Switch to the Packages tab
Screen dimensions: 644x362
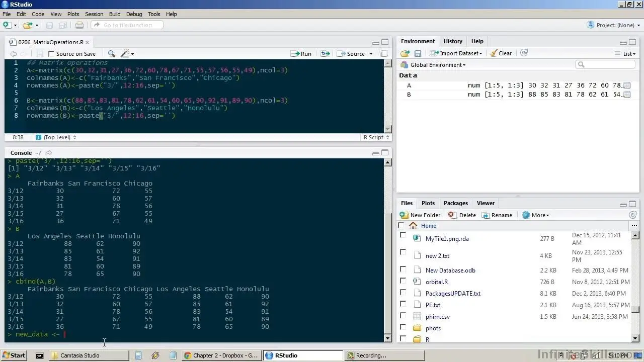455,203
